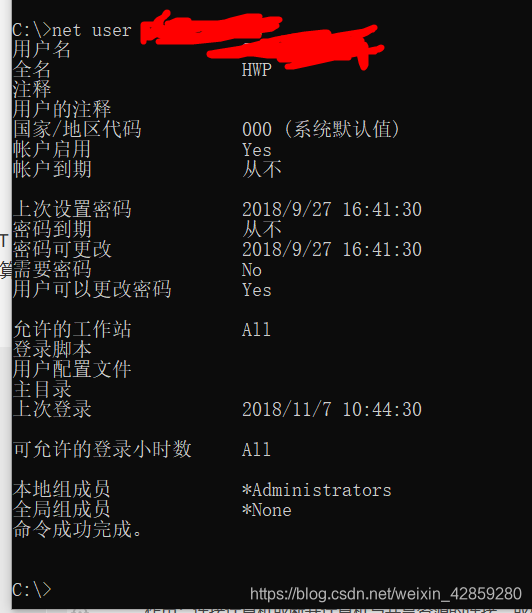Image resolution: width=532 pixels, height=613 pixels.
Task: Click the 'net user' command text
Action: tap(92, 30)
